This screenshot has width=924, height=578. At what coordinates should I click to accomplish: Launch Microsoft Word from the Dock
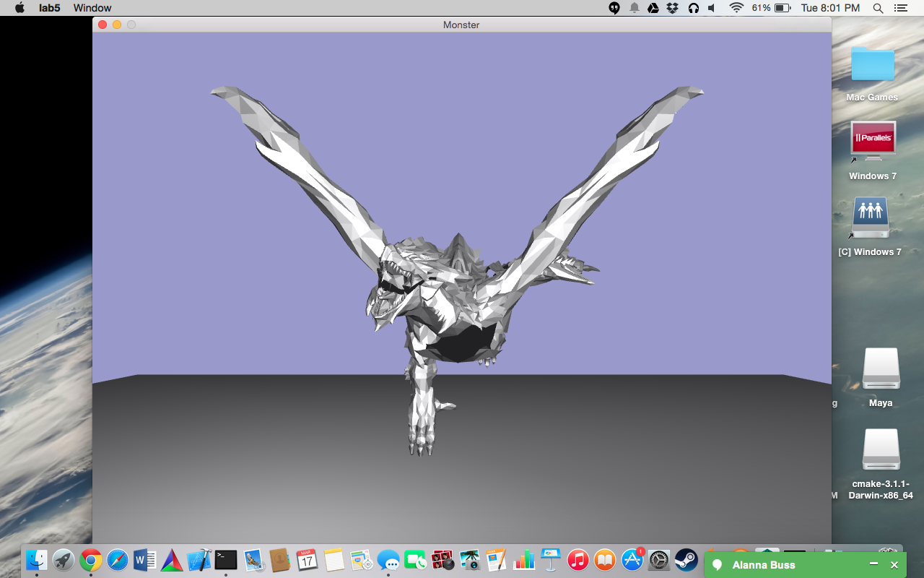(145, 560)
